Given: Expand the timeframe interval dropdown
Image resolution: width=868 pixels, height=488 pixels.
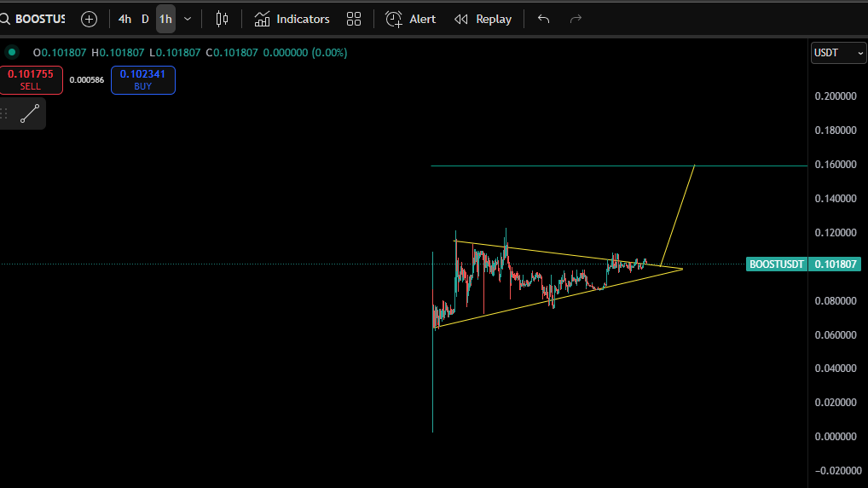Looking at the screenshot, I should point(188,19).
